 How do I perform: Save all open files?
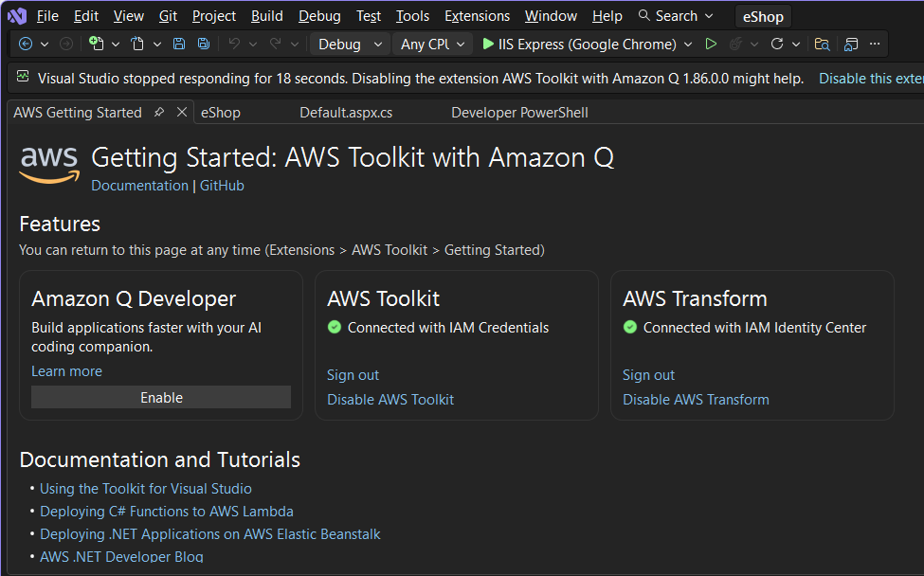pos(203,44)
